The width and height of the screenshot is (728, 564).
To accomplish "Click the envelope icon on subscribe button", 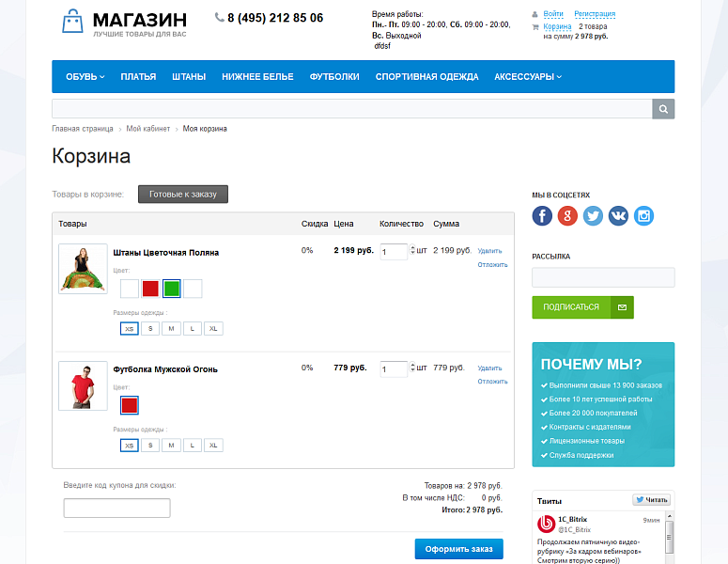I will tap(622, 307).
